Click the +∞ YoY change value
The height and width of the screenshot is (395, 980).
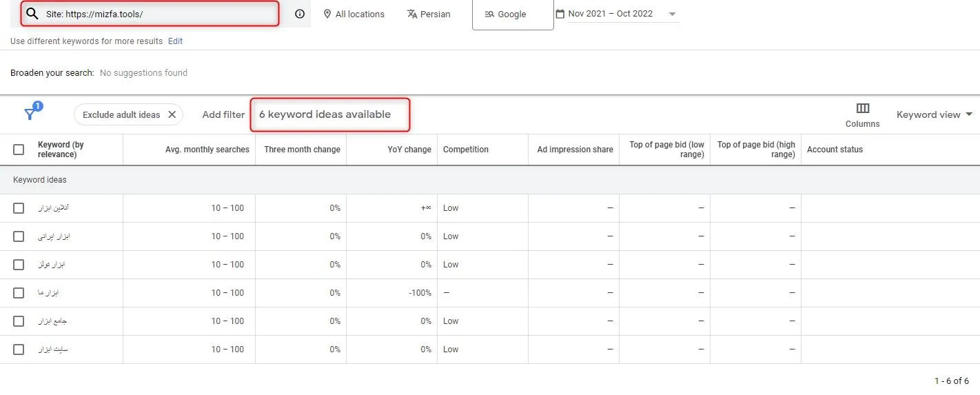426,208
